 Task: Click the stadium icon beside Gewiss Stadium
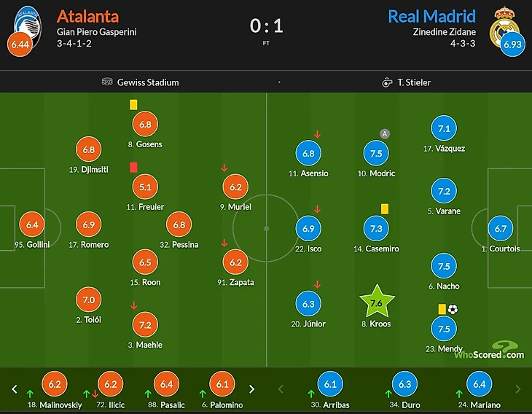[107, 82]
